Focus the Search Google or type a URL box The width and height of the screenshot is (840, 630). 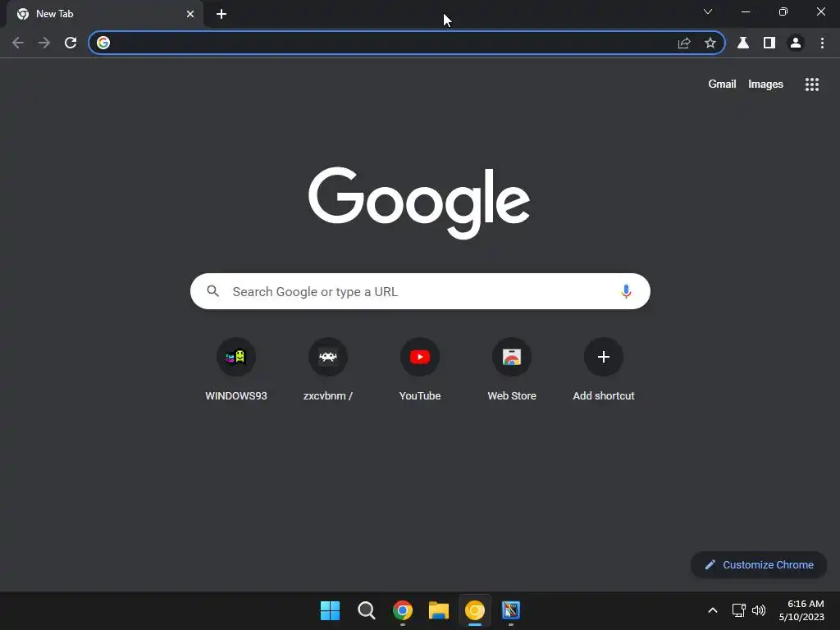point(420,291)
